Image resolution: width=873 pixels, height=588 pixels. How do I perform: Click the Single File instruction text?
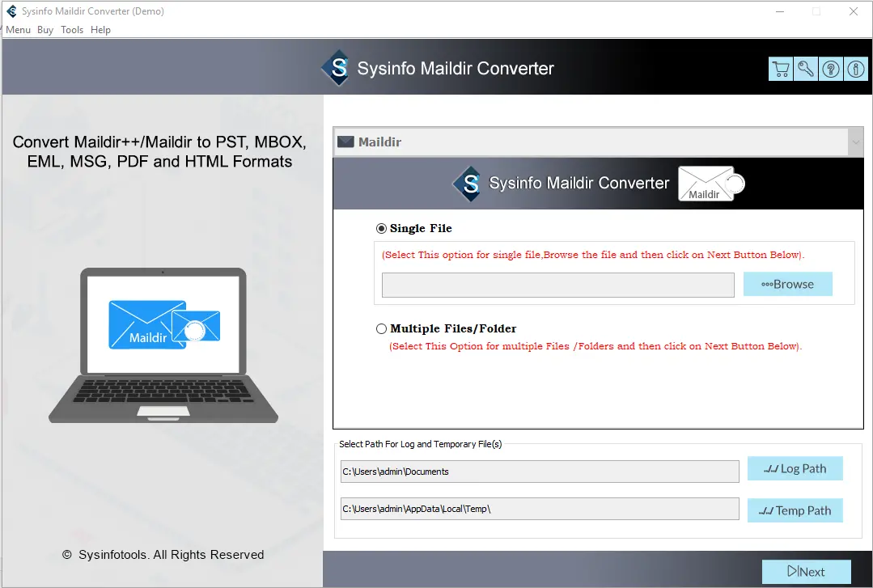pyautogui.click(x=593, y=255)
